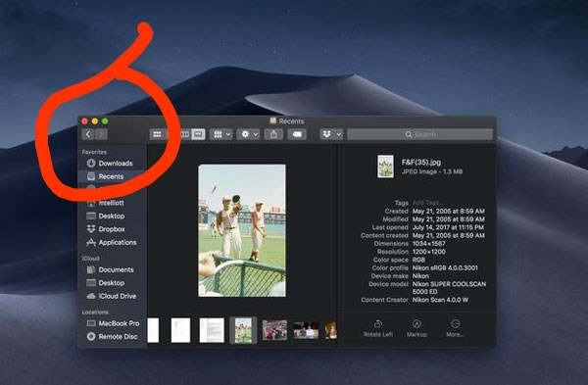Click the F&F(35).jpg file name

point(421,163)
